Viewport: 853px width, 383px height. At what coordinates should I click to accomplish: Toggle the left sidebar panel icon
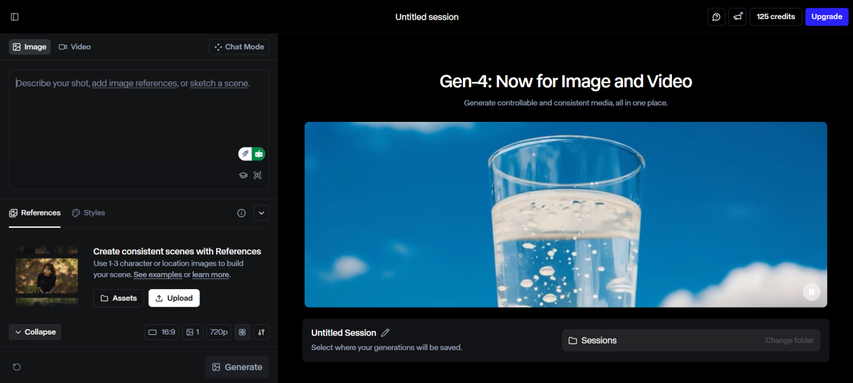pyautogui.click(x=15, y=17)
